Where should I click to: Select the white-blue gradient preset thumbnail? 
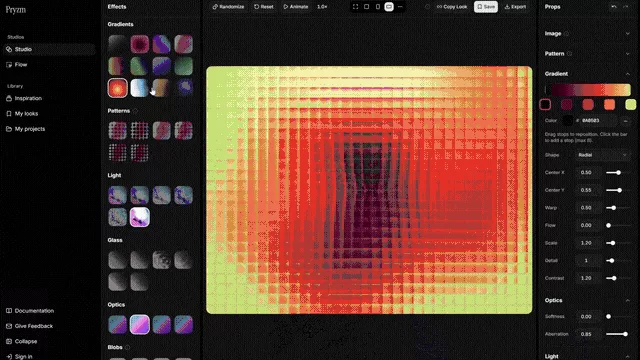[x=139, y=88]
